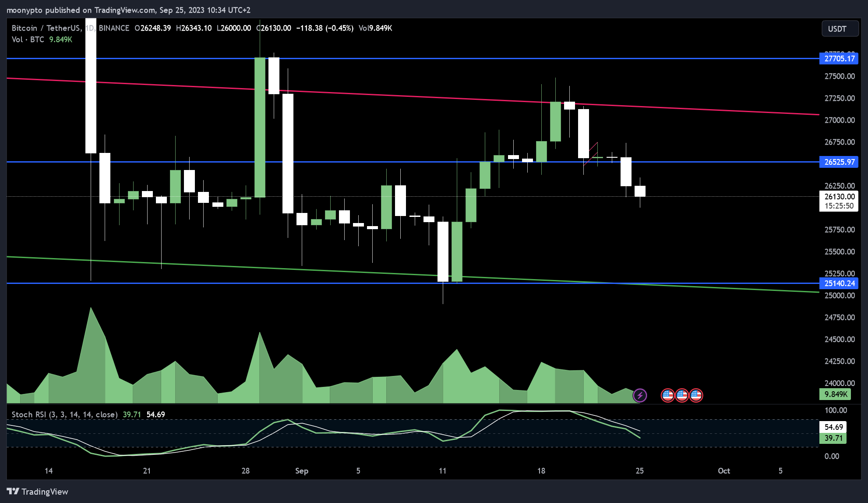Click the Oct date axis label
The width and height of the screenshot is (868, 503).
click(x=724, y=471)
